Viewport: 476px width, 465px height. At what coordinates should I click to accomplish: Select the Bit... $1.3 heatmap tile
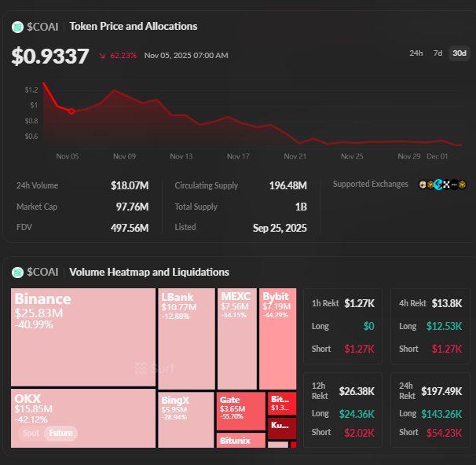tap(282, 404)
